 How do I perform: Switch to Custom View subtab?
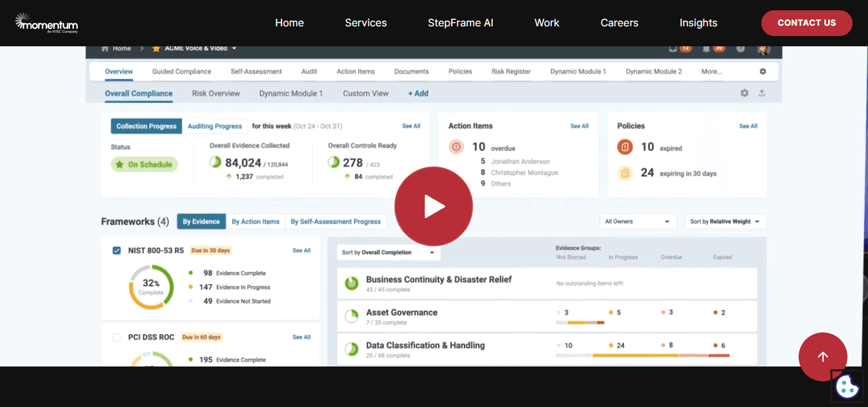[366, 93]
